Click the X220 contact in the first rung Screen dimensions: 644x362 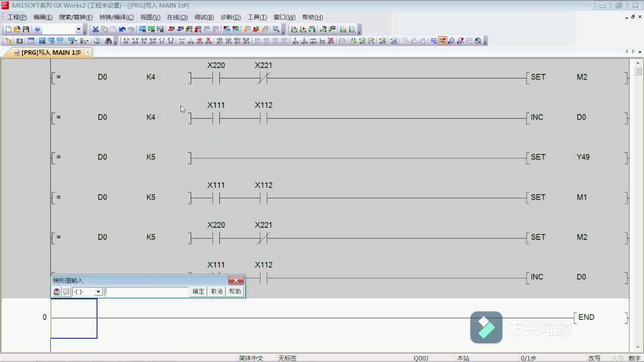pos(216,78)
